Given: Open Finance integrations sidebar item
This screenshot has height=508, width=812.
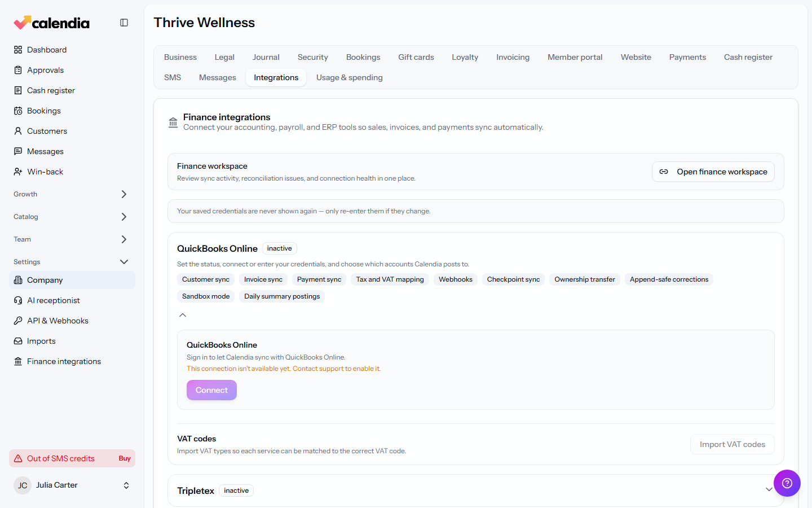Looking at the screenshot, I should coord(72,361).
